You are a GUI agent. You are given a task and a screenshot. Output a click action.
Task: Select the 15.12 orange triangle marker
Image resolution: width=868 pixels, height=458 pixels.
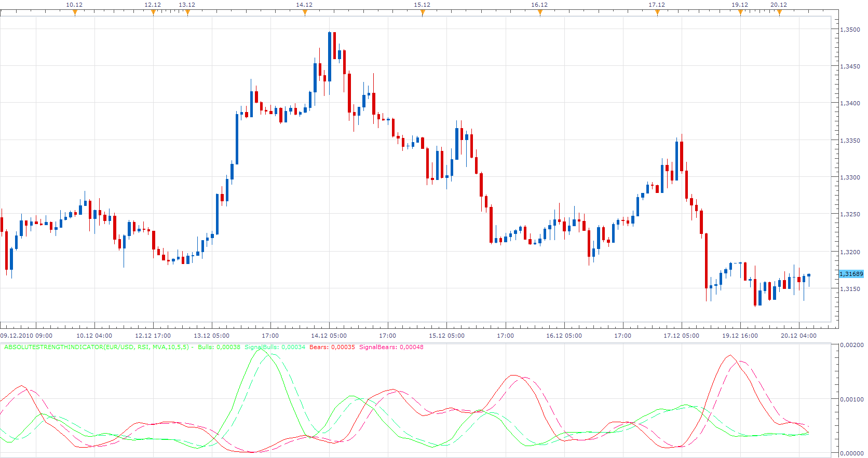pos(423,13)
